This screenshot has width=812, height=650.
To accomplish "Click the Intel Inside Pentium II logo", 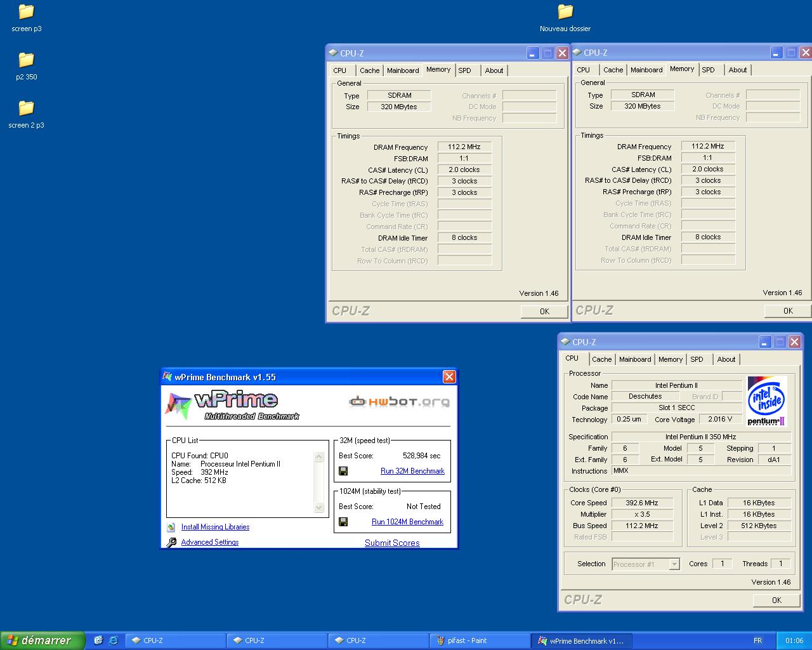I will pos(767,401).
